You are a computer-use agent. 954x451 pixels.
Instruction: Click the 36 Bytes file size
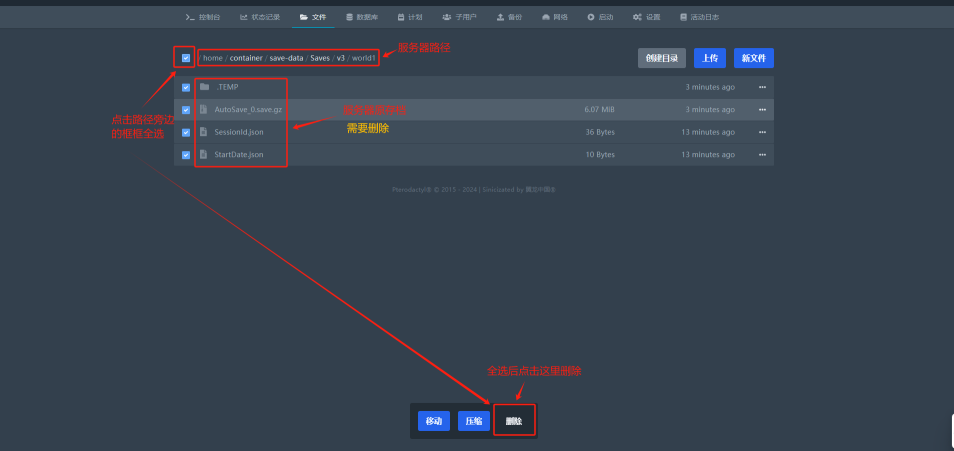600,132
